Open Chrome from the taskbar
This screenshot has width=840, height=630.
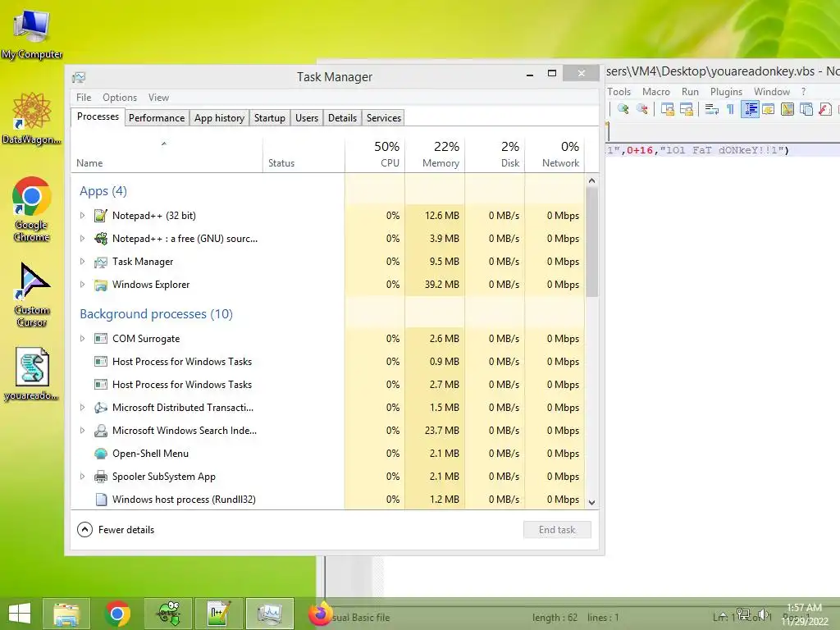point(117,614)
